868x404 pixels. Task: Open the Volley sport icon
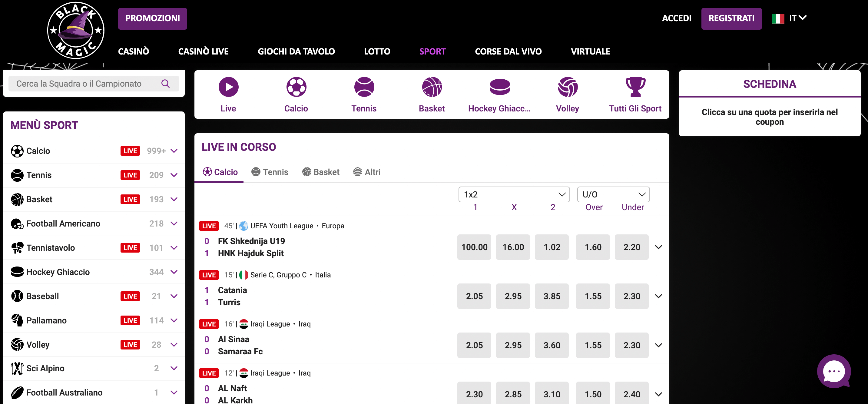click(x=568, y=87)
